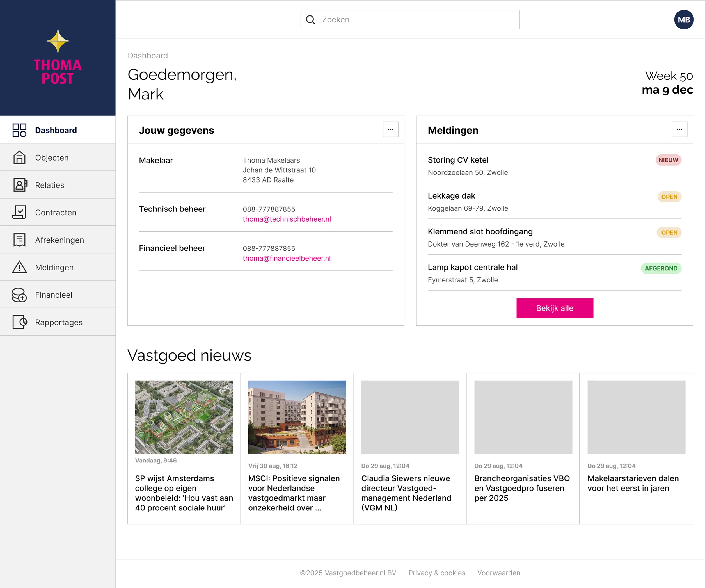Viewport: 705px width, 588px height.
Task: Open the Privacy & cookies footer link
Action: [436, 573]
